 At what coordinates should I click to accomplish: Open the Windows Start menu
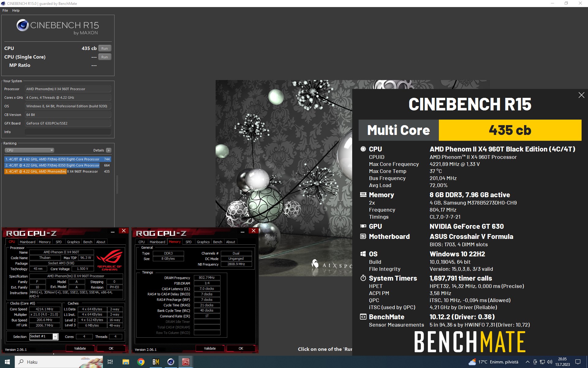coord(7,362)
